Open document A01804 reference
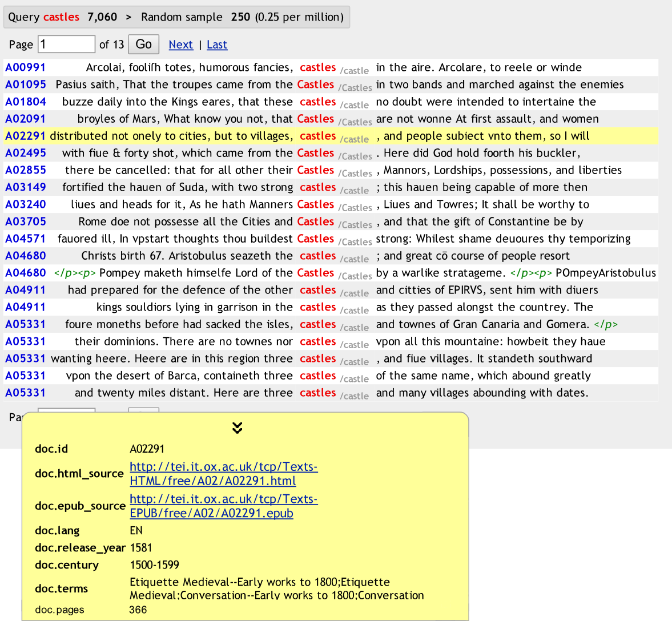The height and width of the screenshot is (621, 672). coord(26,102)
